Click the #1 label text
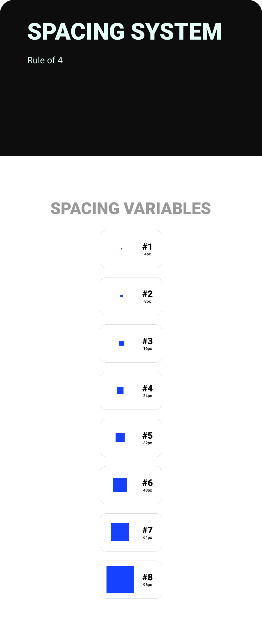 (148, 247)
